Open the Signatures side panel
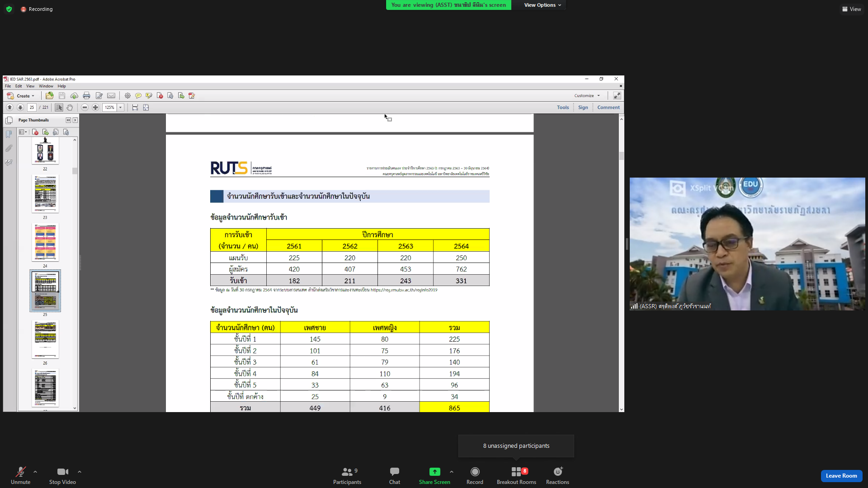Screen dimensions: 868x488 [x=9, y=162]
